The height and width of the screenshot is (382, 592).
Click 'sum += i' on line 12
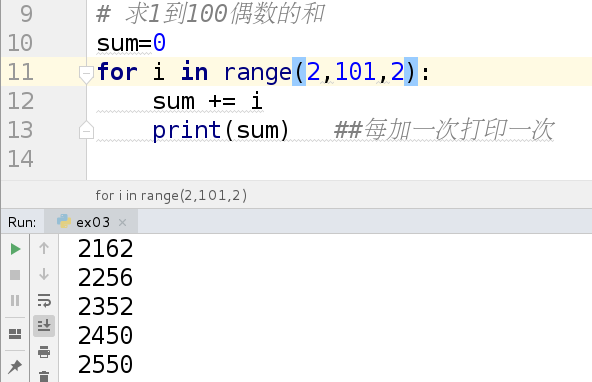pos(207,102)
